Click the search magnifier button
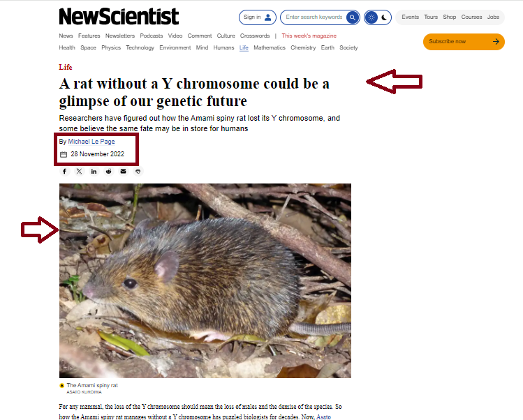 coord(353,17)
